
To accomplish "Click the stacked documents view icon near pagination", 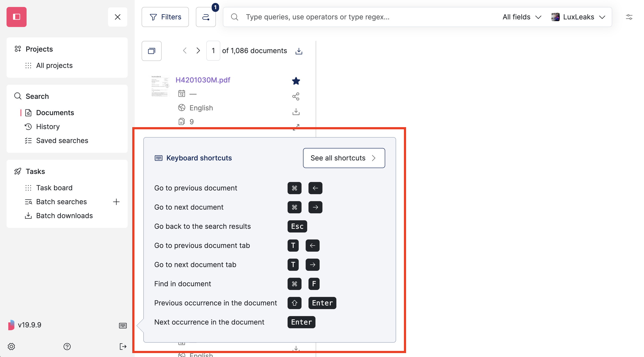I will 151,51.
